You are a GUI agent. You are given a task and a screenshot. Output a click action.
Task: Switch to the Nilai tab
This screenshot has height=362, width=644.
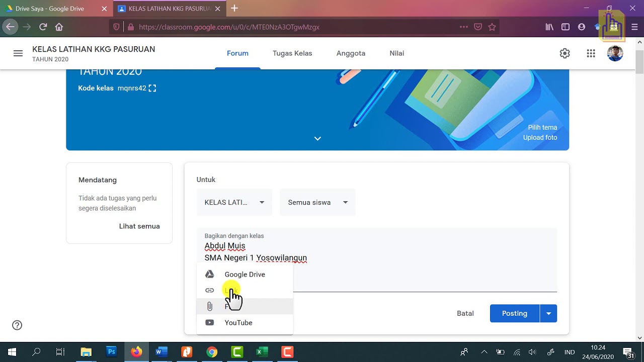(x=396, y=53)
